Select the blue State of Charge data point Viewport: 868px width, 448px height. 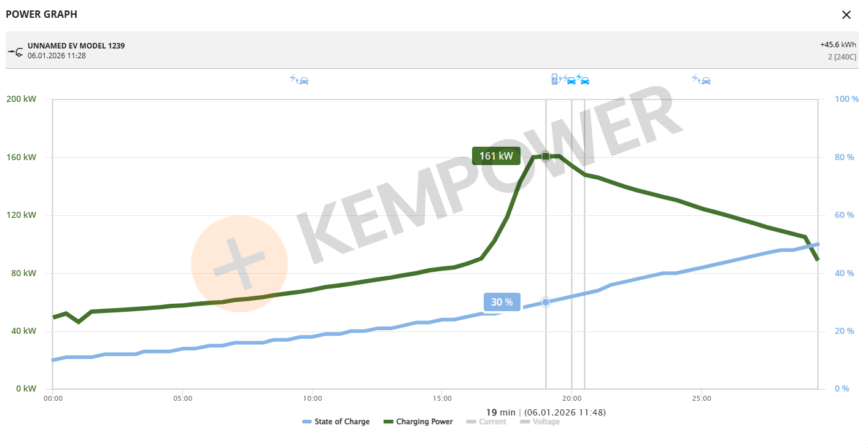[x=545, y=302]
